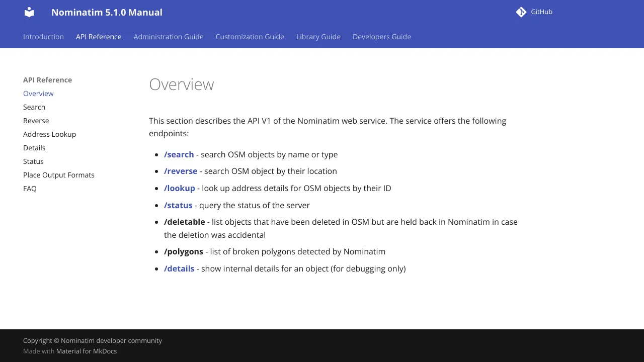Follow the /search endpoint link
Viewport: 644px width, 362px height.
[179, 154]
